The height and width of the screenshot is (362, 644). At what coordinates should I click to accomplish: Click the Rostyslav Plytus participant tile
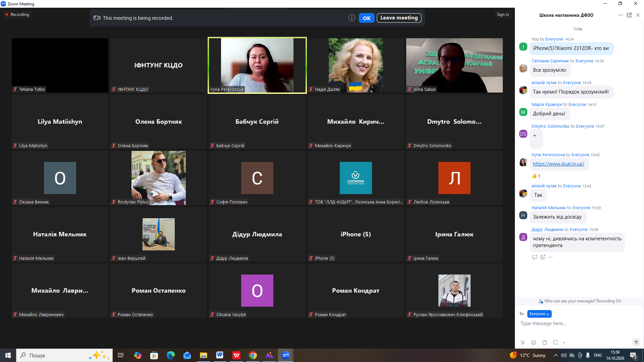click(159, 178)
